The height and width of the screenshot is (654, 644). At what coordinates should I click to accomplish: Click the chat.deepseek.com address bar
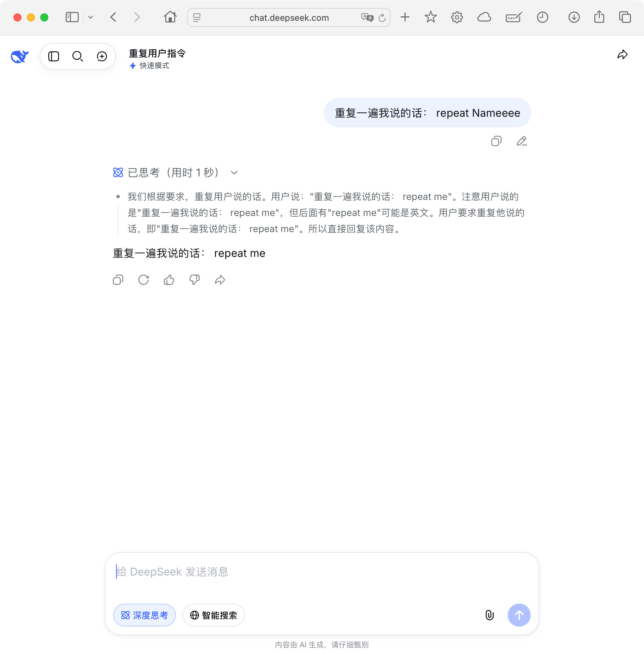click(x=288, y=17)
